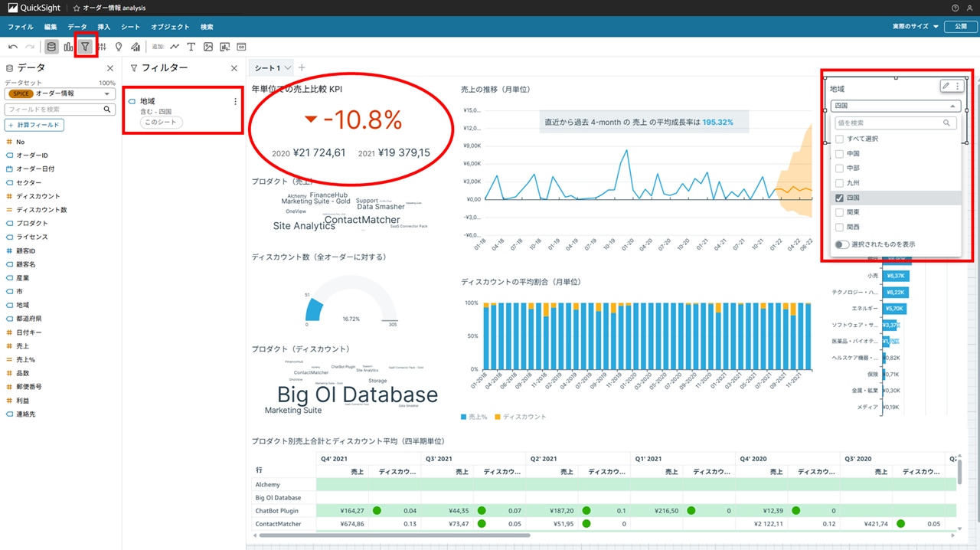Add control icon at toolbar end

[242, 47]
